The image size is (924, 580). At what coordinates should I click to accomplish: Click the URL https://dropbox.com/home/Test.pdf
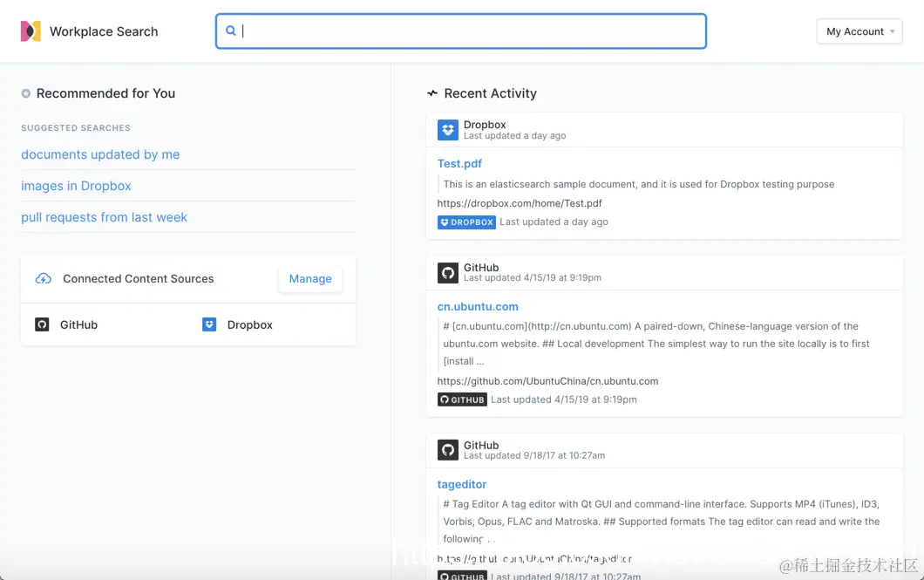520,203
